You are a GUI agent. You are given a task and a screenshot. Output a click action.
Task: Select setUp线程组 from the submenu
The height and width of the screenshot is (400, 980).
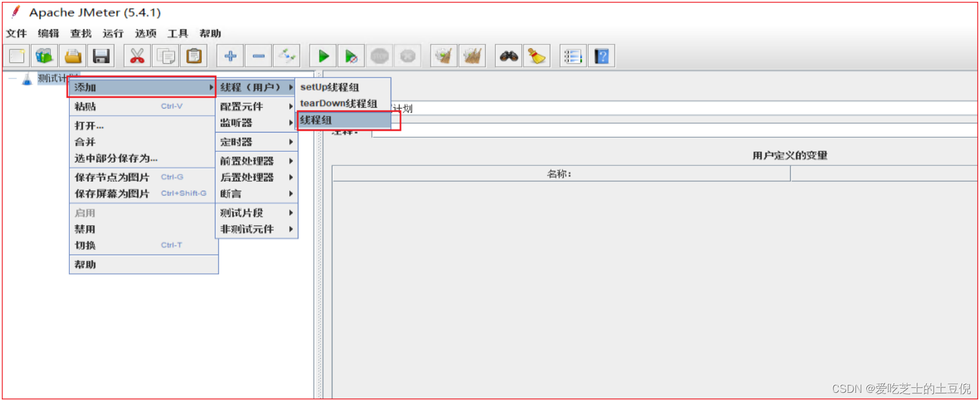344,88
